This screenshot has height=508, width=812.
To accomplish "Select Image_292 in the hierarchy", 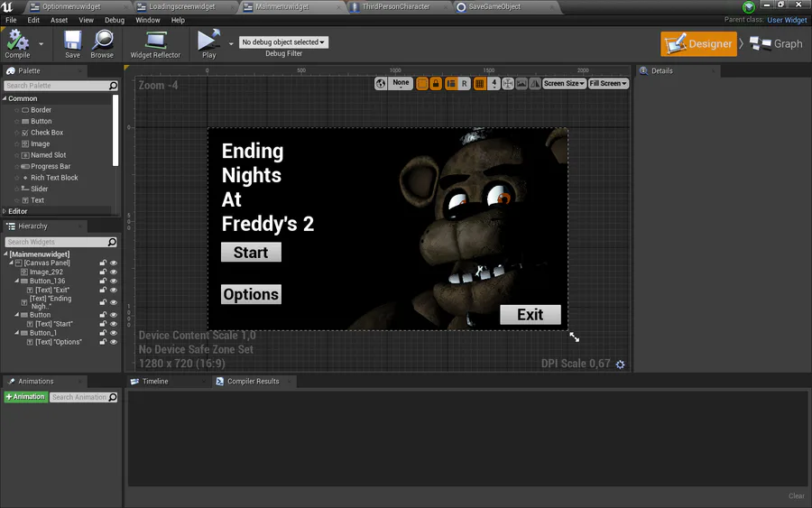I will pyautogui.click(x=46, y=272).
